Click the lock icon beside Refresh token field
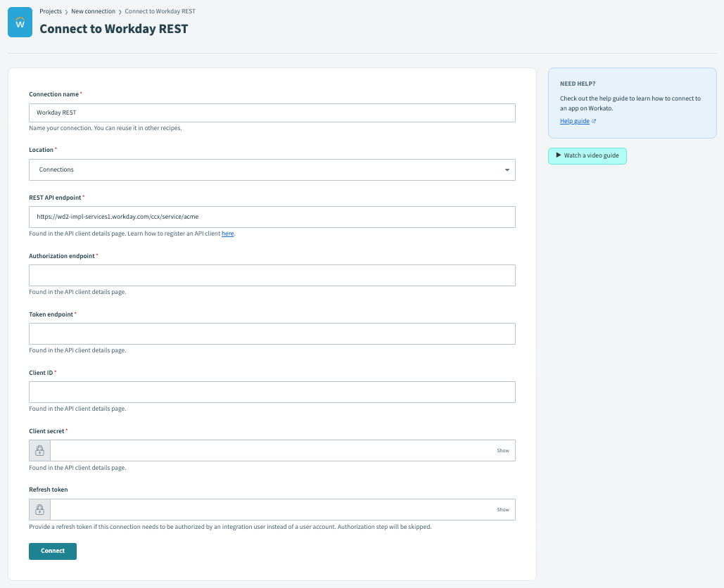Screen dimensions: 724x588 tap(39, 509)
